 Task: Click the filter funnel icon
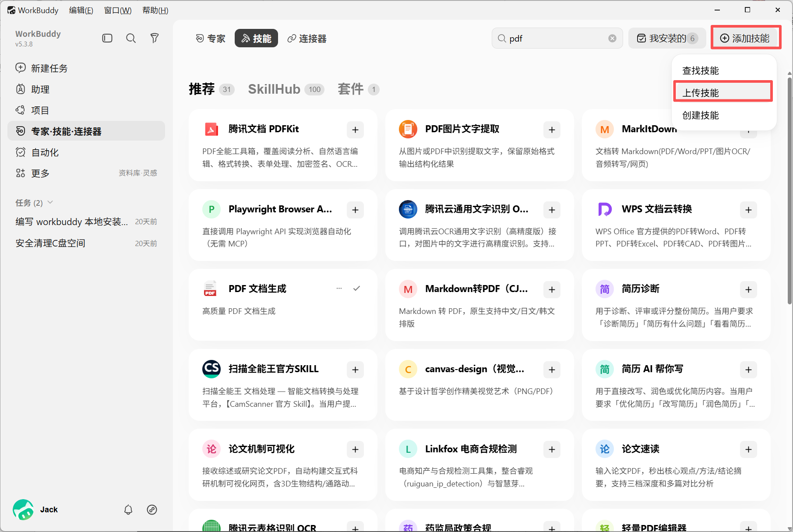[x=155, y=38]
